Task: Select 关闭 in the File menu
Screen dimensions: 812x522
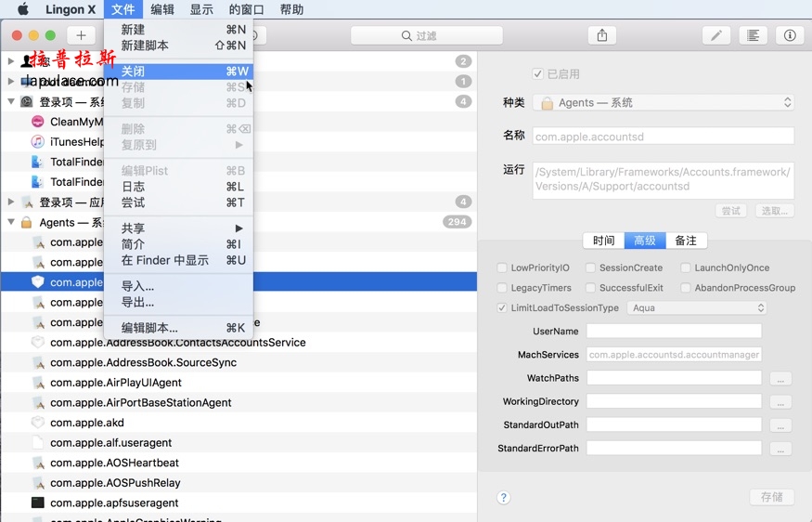Action: [x=133, y=72]
